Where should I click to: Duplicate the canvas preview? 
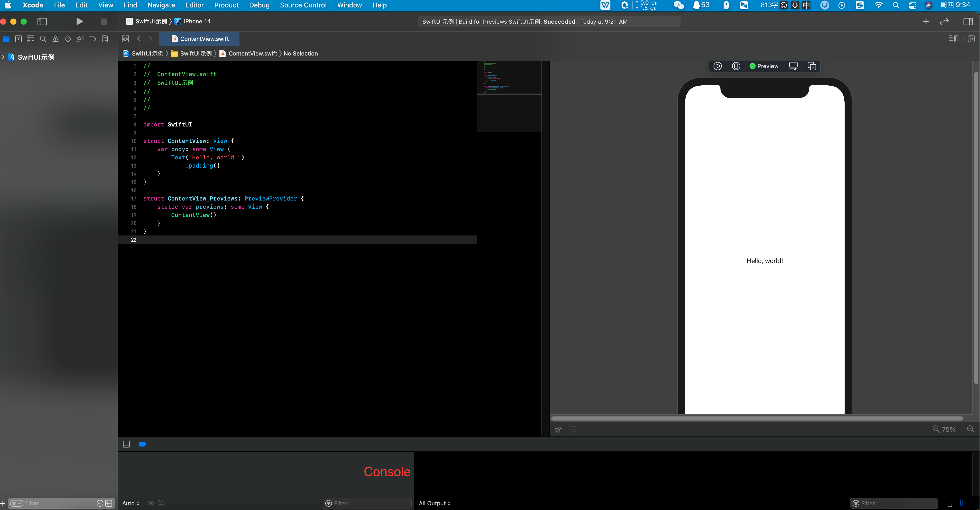coord(812,66)
